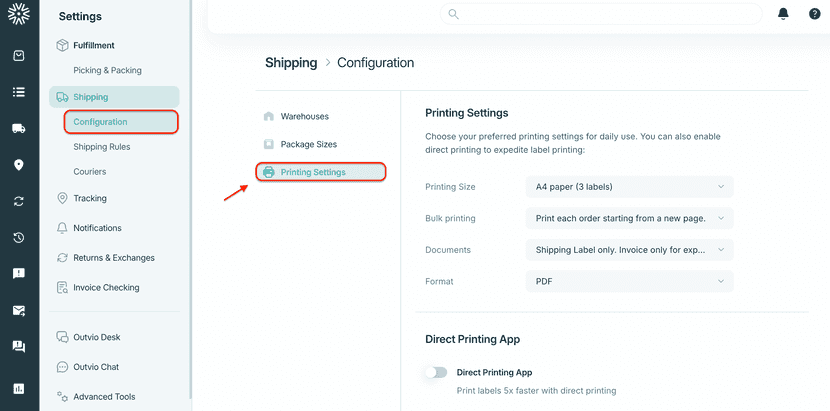Screen dimensions: 830x411
Task: Expand the Bulk printing dropdown
Action: [x=629, y=218]
